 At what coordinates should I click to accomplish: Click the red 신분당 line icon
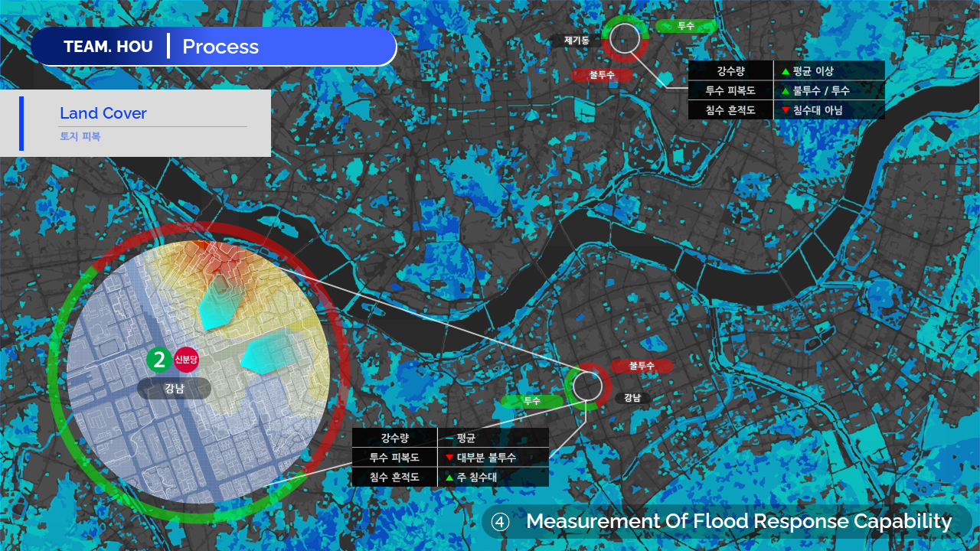pos(186,359)
